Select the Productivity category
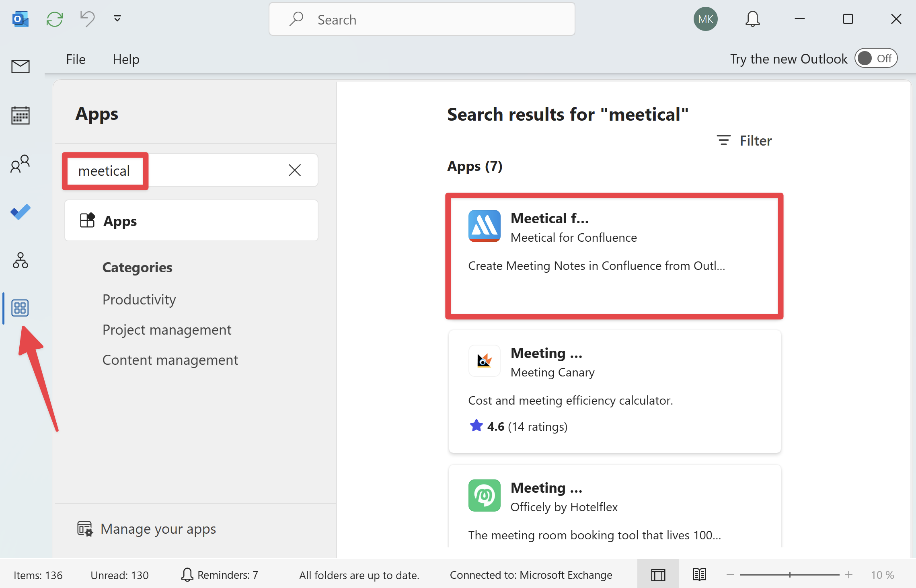 [139, 300]
